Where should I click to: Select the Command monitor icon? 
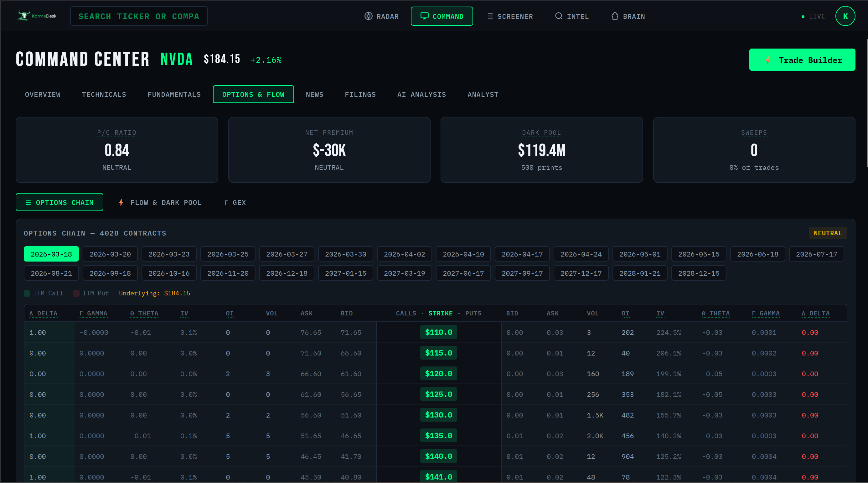(424, 16)
